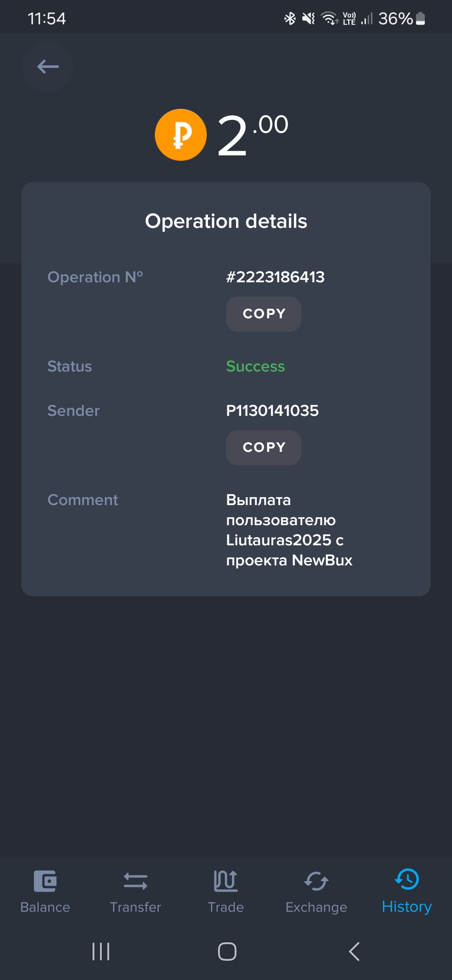Image resolution: width=452 pixels, height=980 pixels.
Task: Tap the NewBux payout comment text
Action: [289, 530]
